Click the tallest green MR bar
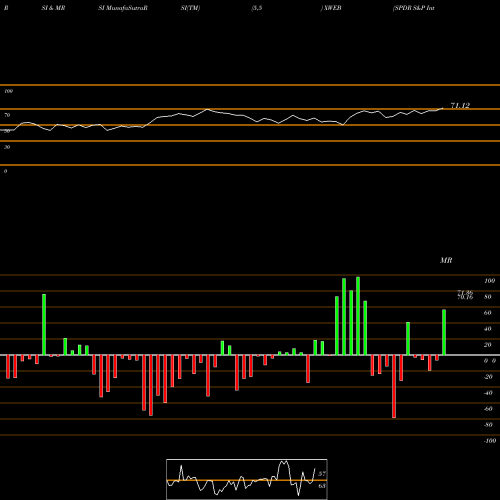The image size is (500, 500). [358, 316]
